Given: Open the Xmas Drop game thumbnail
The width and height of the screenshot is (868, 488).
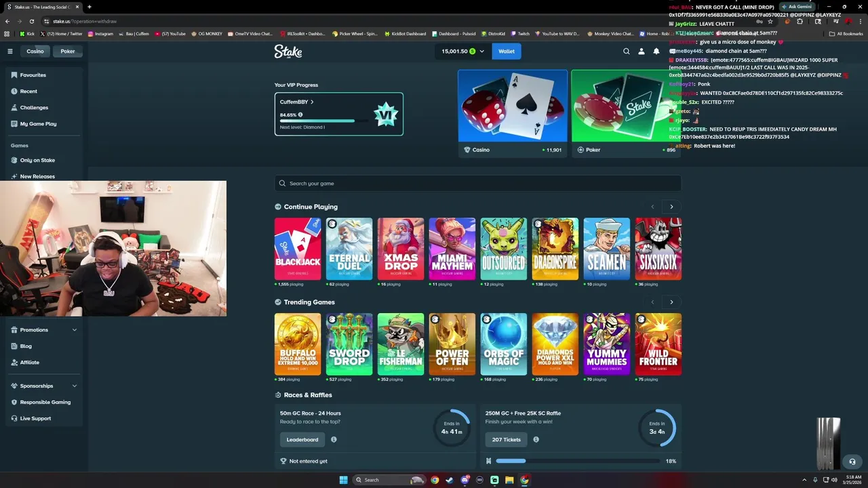Looking at the screenshot, I should coord(401,249).
